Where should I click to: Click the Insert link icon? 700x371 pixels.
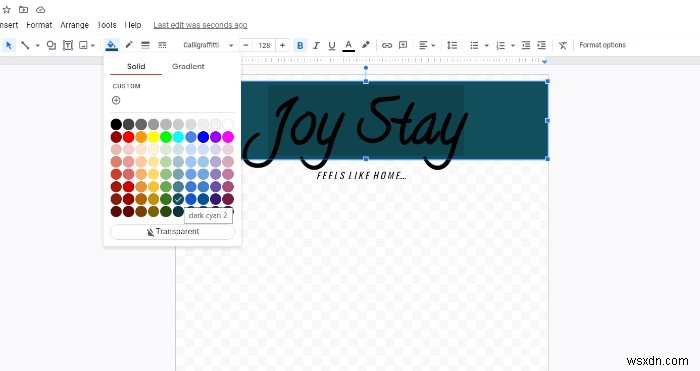pyautogui.click(x=387, y=45)
